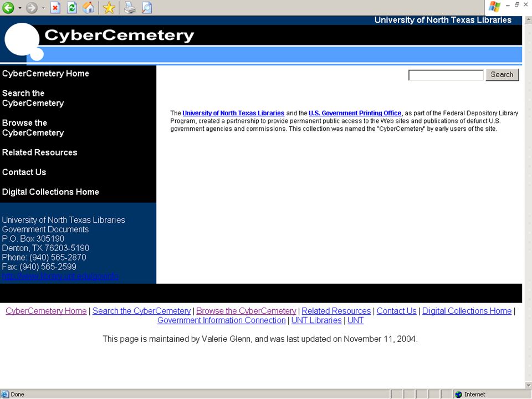532x399 pixels.
Task: Open the UNT Libraries footer link
Action: tap(316, 320)
